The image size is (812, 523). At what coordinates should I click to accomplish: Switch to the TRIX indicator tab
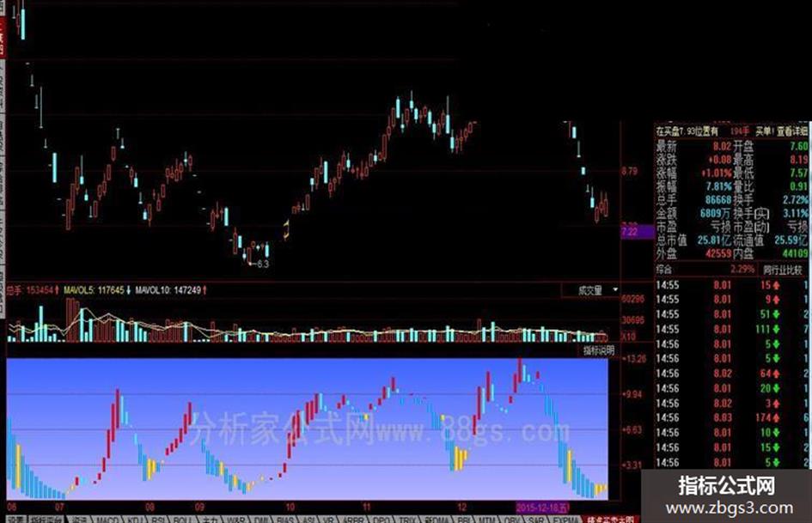(407, 519)
